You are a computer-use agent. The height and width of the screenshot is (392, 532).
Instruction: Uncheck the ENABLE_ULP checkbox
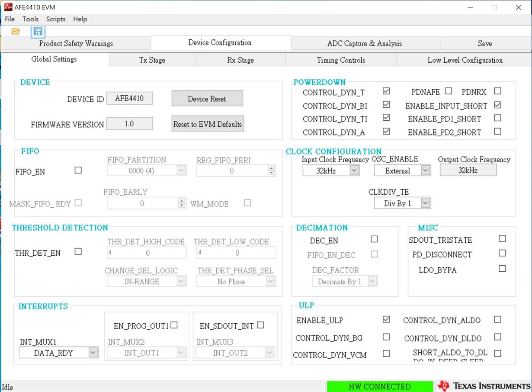386,319
